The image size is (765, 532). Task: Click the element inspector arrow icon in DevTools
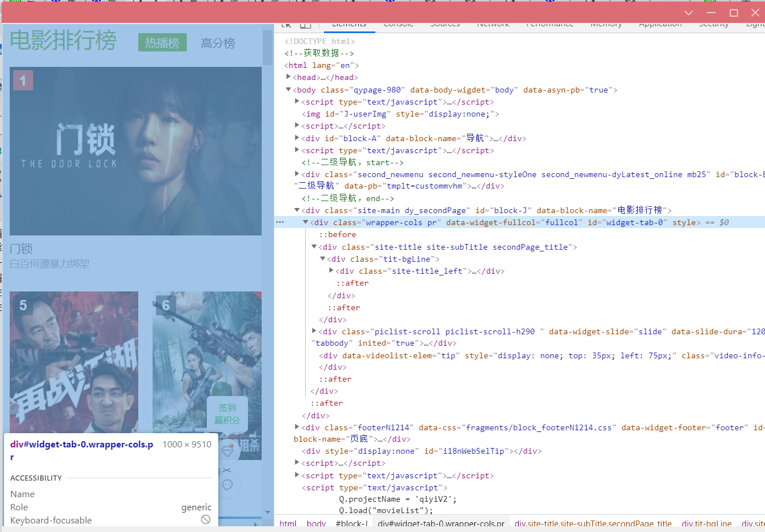tap(286, 25)
